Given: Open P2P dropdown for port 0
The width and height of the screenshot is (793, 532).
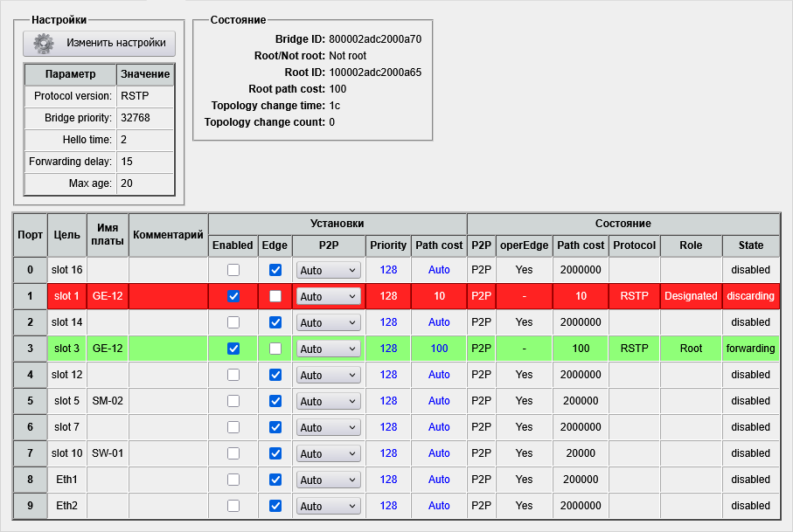Looking at the screenshot, I should [328, 271].
